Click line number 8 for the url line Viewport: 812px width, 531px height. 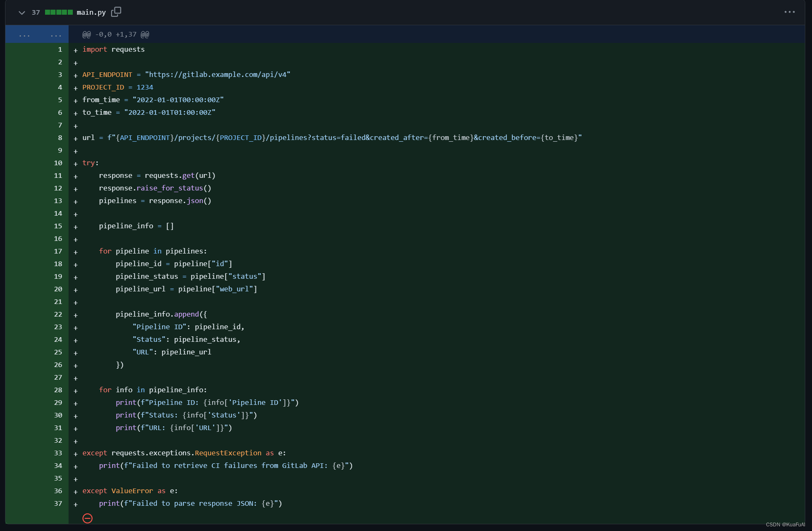60,138
